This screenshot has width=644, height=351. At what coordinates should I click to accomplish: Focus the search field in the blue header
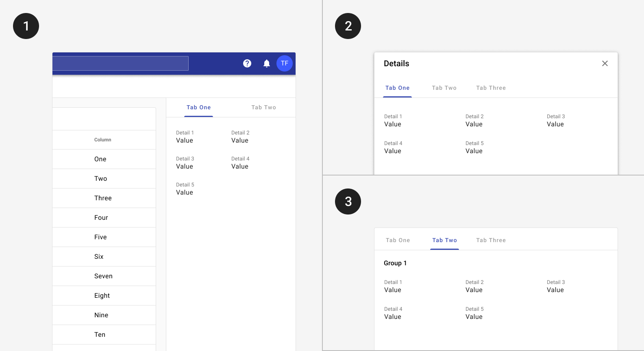[x=120, y=63]
